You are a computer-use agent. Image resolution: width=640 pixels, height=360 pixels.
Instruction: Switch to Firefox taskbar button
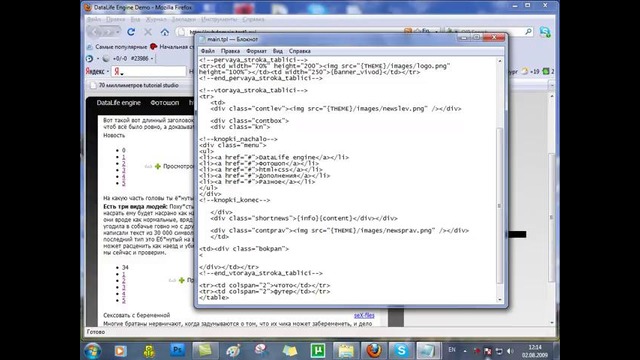(373, 351)
